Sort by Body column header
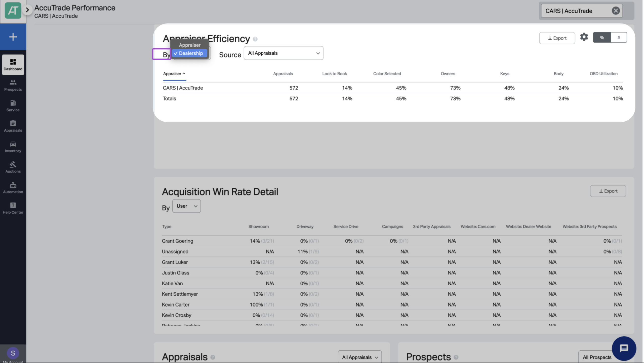This screenshot has height=363, width=644. 558,74
